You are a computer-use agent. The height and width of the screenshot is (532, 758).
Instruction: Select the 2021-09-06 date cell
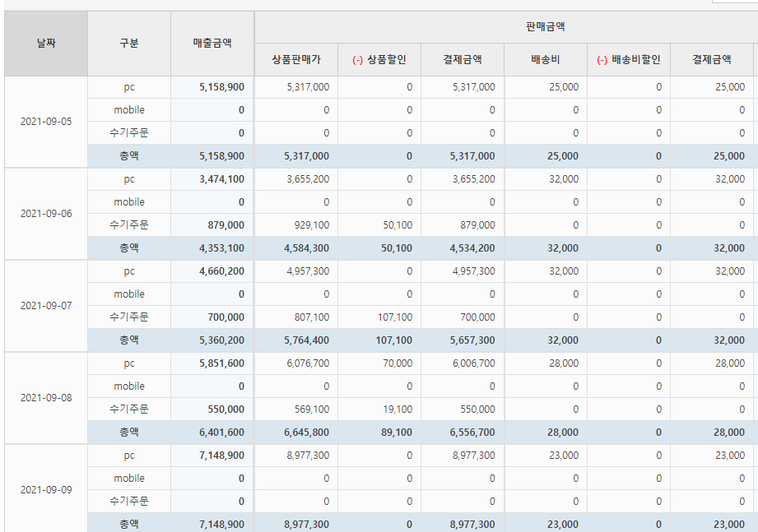pyautogui.click(x=46, y=214)
